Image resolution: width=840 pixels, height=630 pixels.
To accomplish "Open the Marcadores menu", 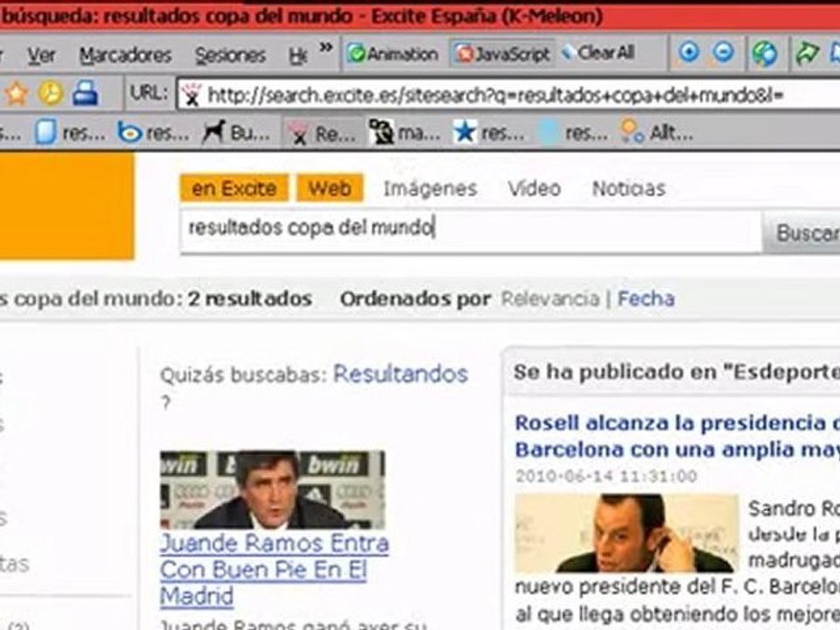I will click(125, 55).
